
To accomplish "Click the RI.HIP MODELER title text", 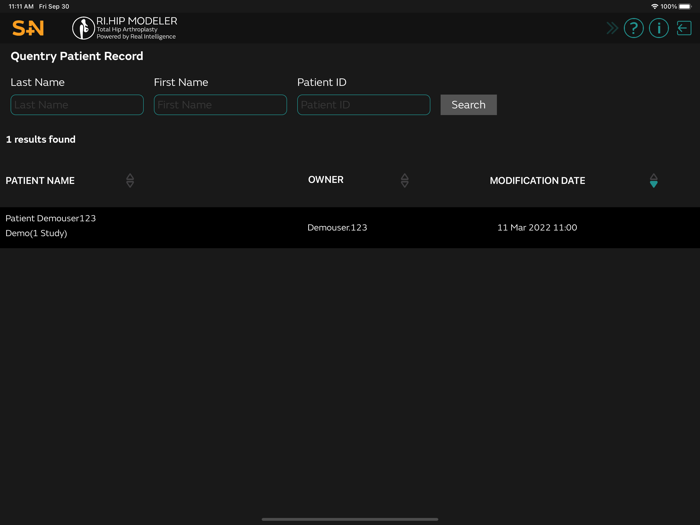I will 137,21.
